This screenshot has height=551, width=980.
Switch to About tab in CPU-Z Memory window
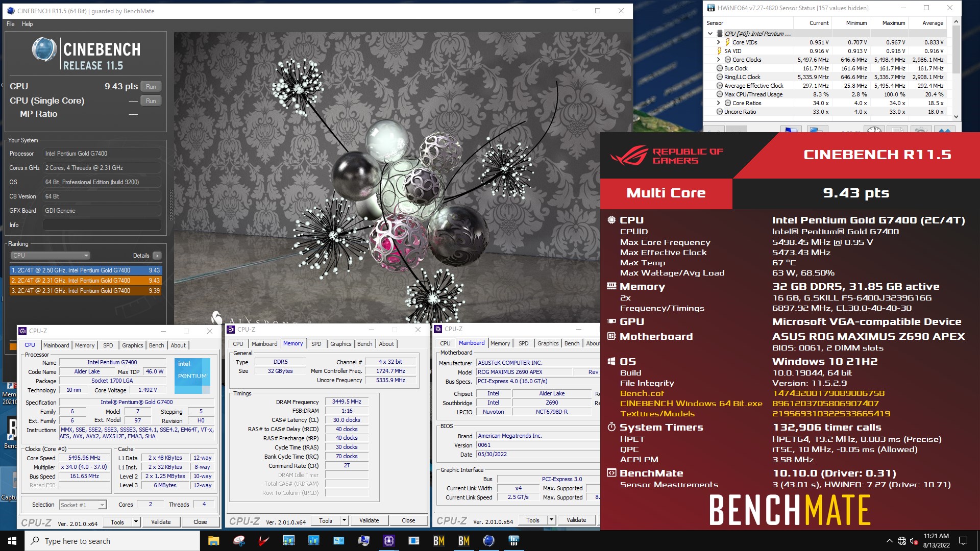pyautogui.click(x=386, y=344)
